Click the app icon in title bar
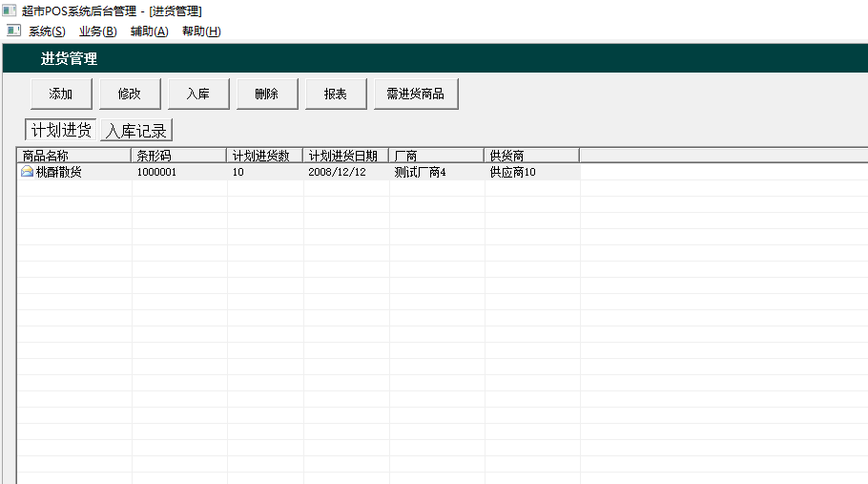Viewport: 868px width, 484px height. pyautogui.click(x=10, y=10)
